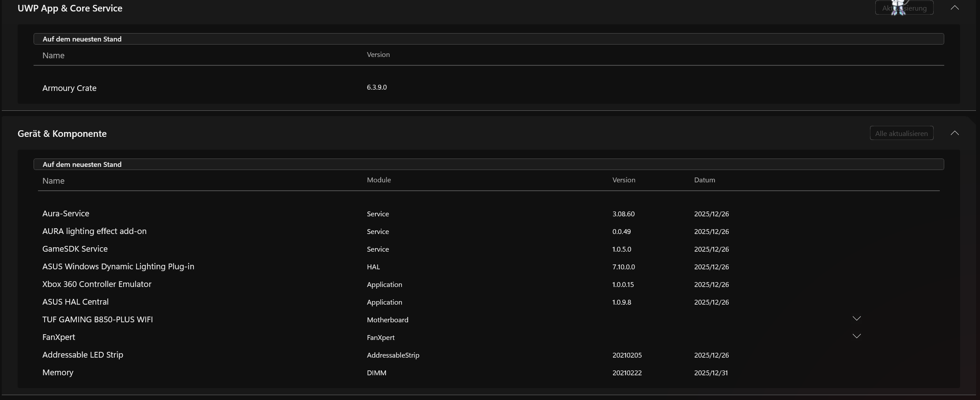Click the Alle aktualisieren button
980x400 pixels.
901,133
